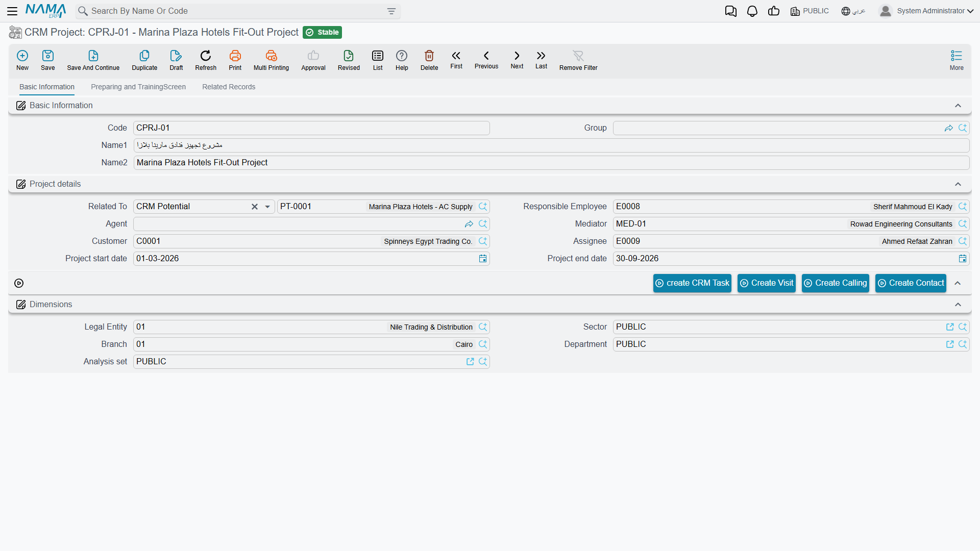Click create CRM Task button

[692, 283]
